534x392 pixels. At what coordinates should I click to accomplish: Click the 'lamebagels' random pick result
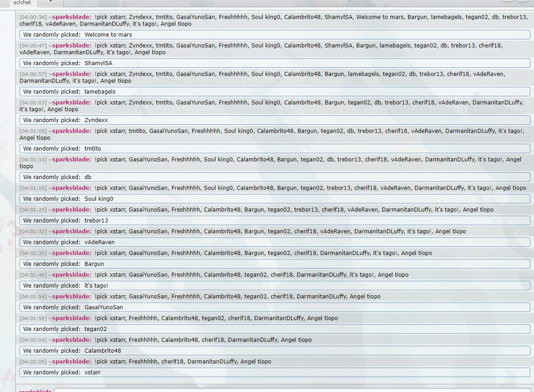(x=275, y=92)
